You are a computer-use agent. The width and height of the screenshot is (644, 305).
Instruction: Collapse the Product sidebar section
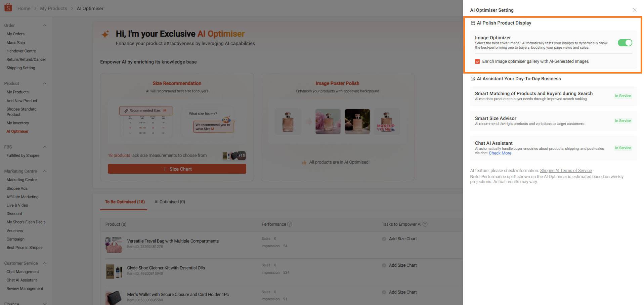[x=45, y=84]
